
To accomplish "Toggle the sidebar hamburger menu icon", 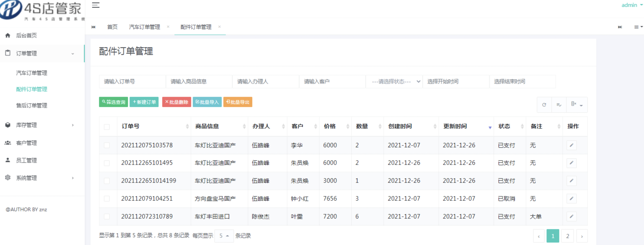I will [96, 5].
